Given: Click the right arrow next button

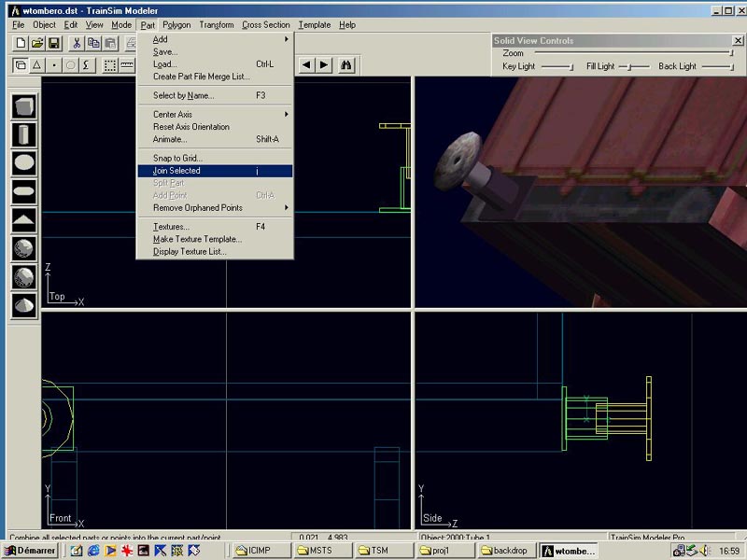Looking at the screenshot, I should click(323, 65).
